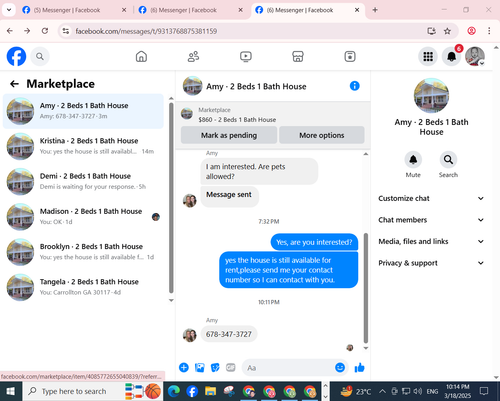Open Madison conversation

point(83,217)
